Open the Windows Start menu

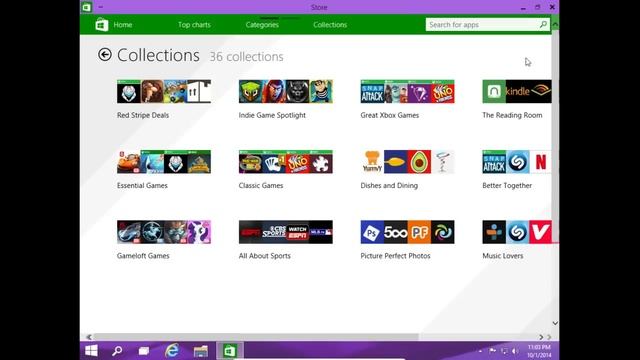click(91, 351)
